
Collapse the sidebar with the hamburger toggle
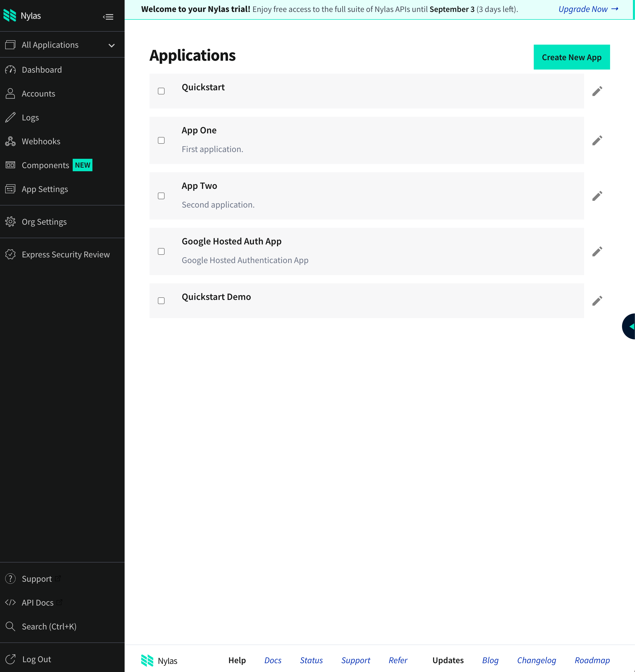pyautogui.click(x=108, y=16)
